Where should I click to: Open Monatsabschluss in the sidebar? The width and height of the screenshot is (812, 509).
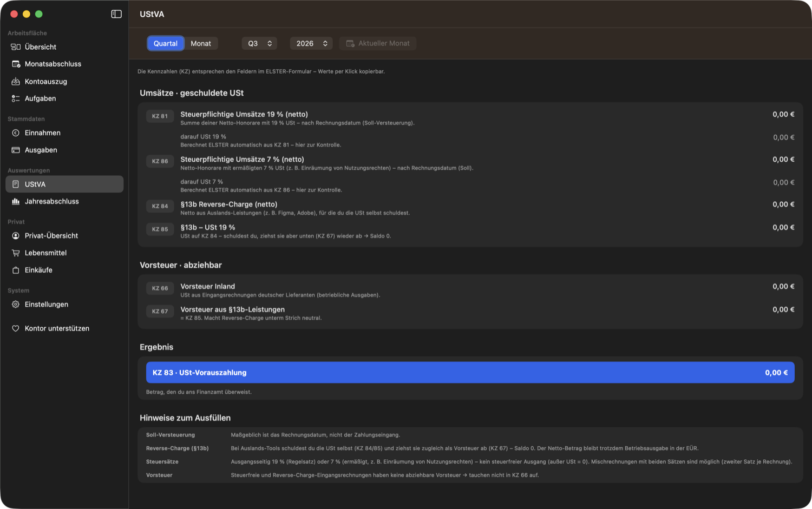pyautogui.click(x=64, y=64)
